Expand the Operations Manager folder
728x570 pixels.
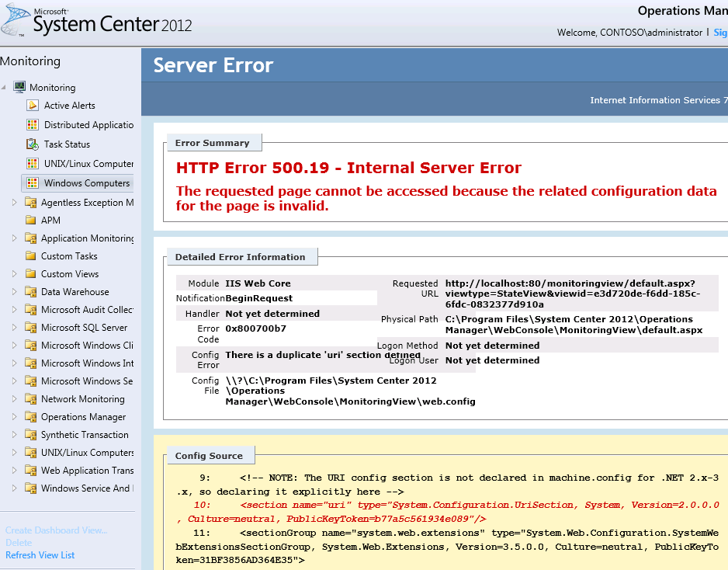pyautogui.click(x=15, y=417)
